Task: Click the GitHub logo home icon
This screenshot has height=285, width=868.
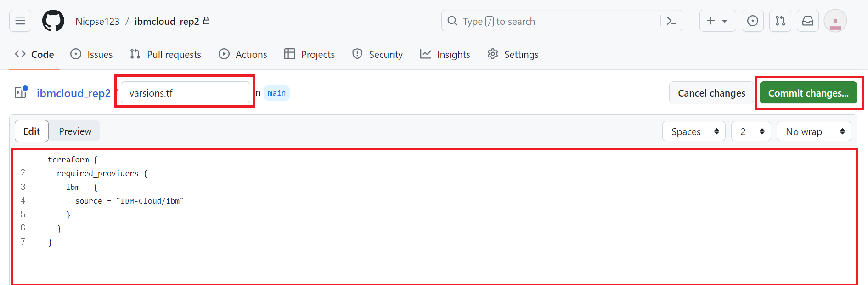Action: pyautogui.click(x=53, y=21)
